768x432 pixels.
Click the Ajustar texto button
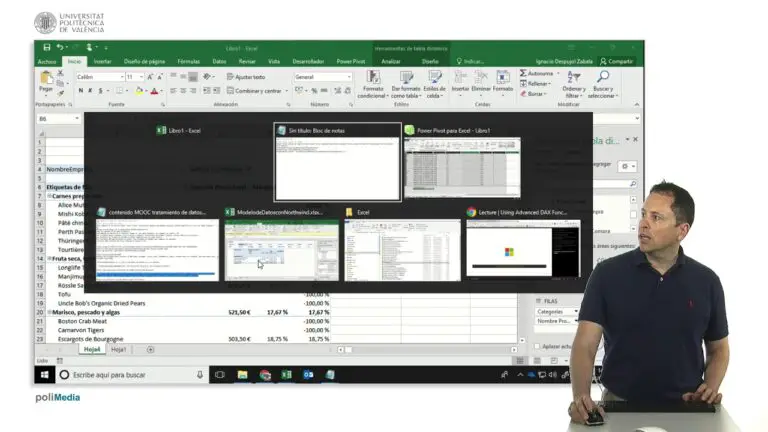(x=246, y=77)
